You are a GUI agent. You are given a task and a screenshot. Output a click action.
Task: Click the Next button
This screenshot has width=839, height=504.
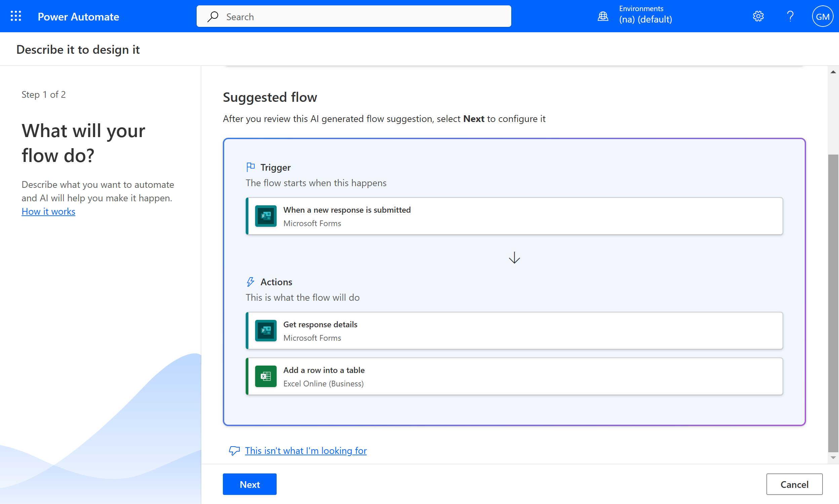(x=249, y=484)
